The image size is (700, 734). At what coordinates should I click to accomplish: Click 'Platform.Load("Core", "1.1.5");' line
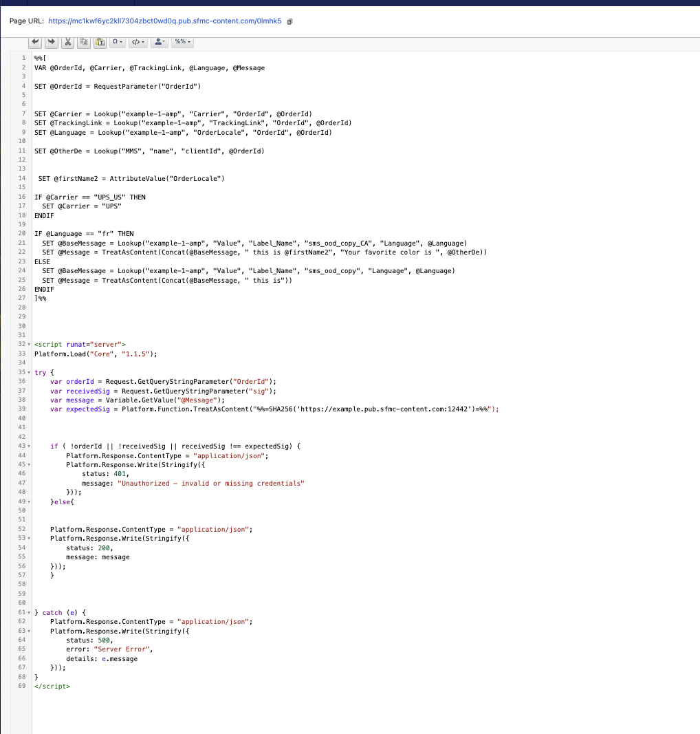tap(96, 354)
